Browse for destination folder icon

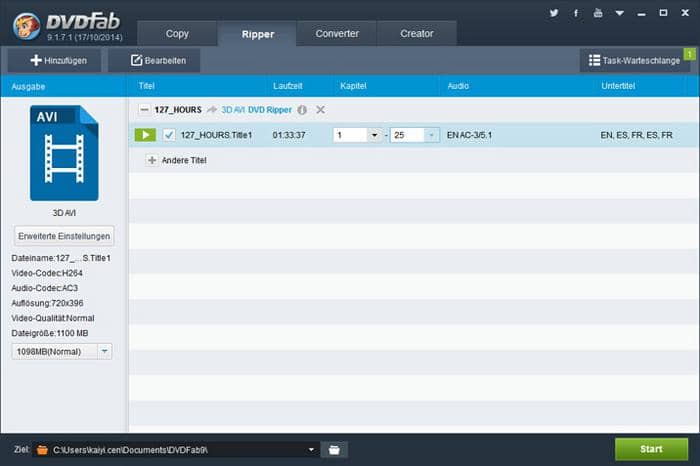pyautogui.click(x=334, y=449)
